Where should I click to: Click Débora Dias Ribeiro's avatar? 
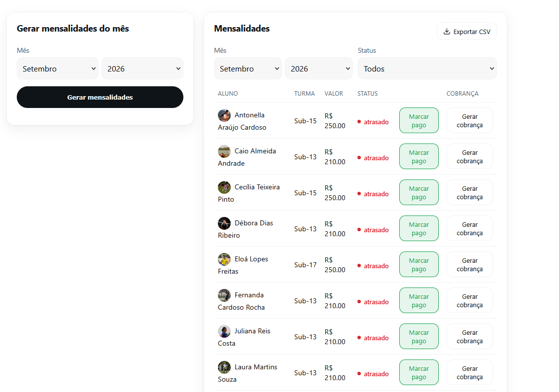click(224, 223)
